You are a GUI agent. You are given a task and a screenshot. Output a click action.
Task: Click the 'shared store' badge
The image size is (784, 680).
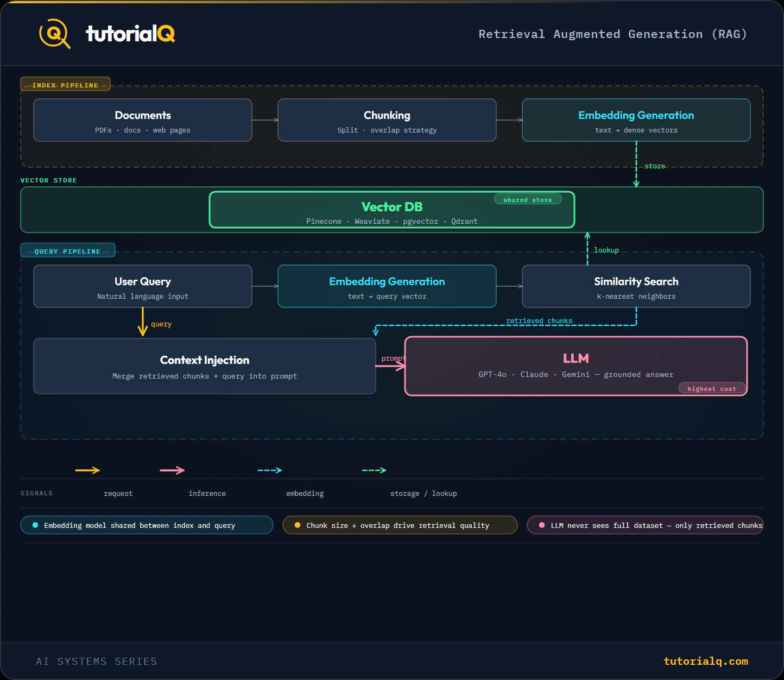[x=528, y=199]
